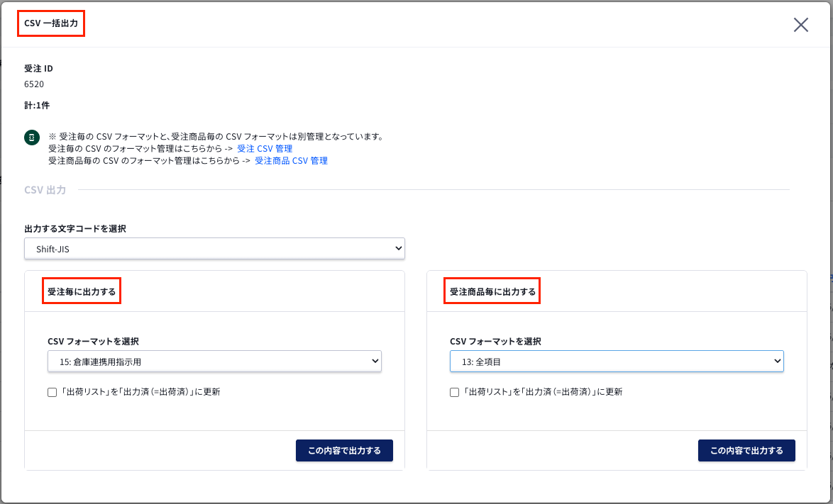Open the 受注 CSV 管理 link

point(265,149)
